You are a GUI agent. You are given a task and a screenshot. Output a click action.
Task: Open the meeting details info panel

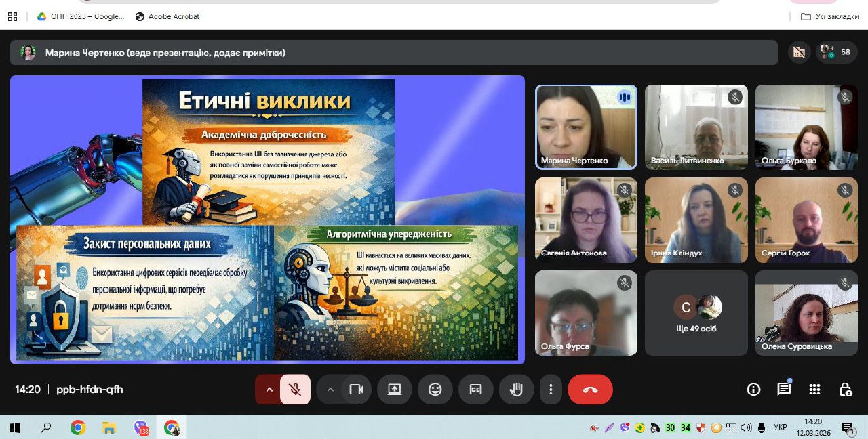click(753, 390)
